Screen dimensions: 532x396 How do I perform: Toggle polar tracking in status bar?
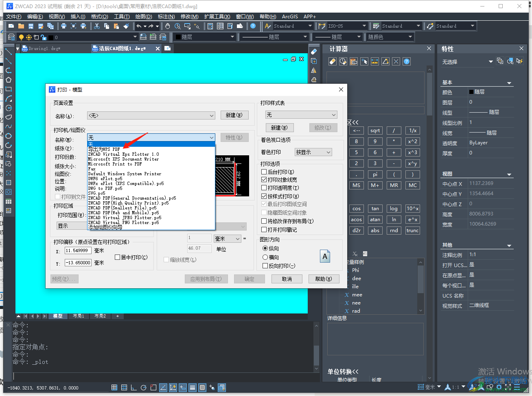(143, 387)
